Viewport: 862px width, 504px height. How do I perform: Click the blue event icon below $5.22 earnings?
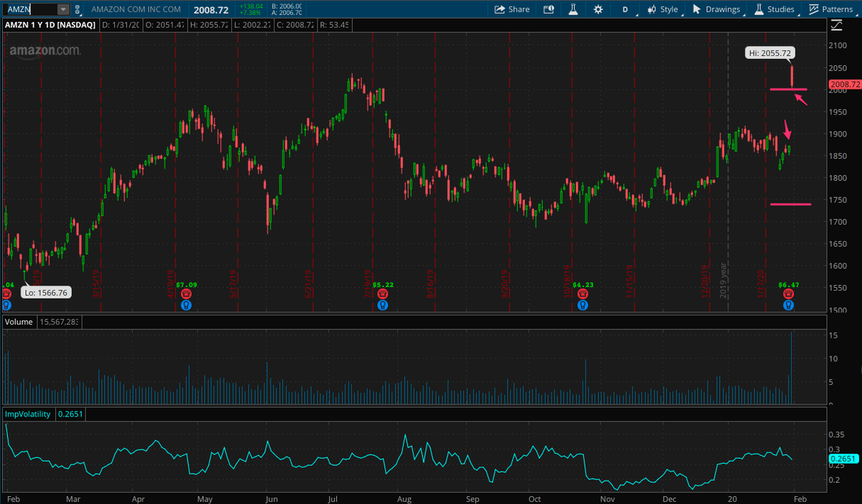coord(382,304)
